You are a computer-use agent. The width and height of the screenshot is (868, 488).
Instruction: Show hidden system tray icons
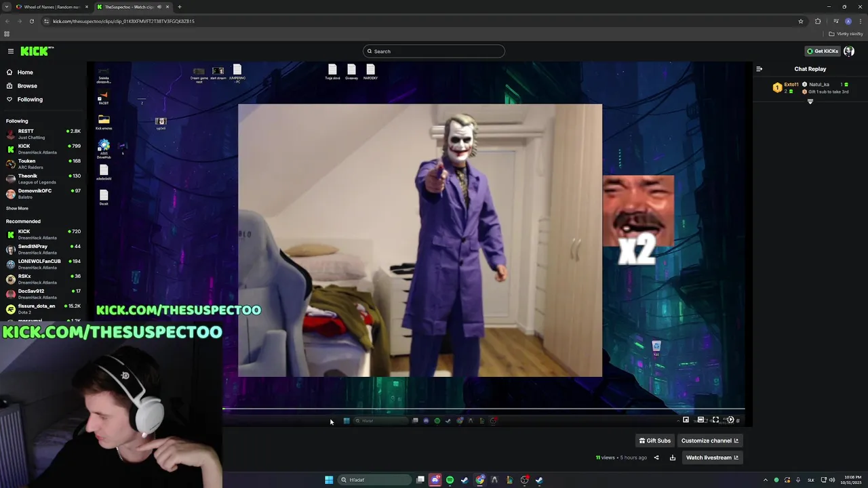[766, 480]
